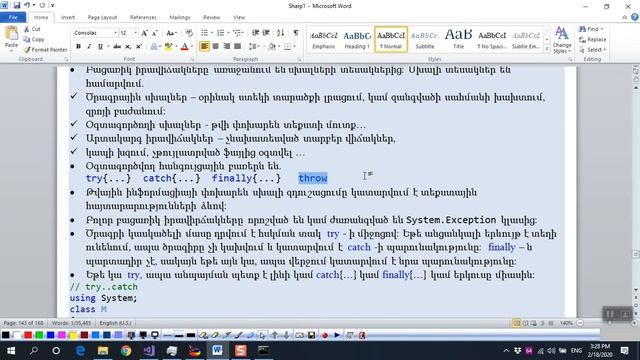Open the Bullets dropdown arrow
The width and height of the screenshot is (640, 360).
coord(212,33)
